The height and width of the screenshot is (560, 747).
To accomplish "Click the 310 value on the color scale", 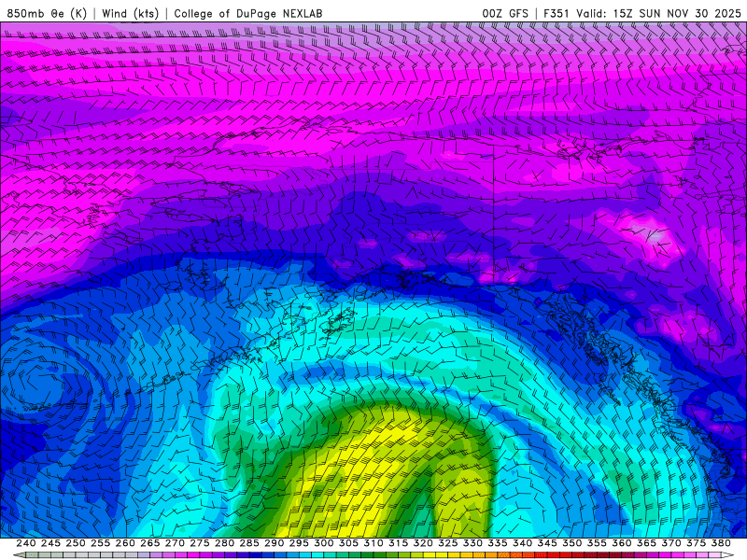I will (373, 543).
